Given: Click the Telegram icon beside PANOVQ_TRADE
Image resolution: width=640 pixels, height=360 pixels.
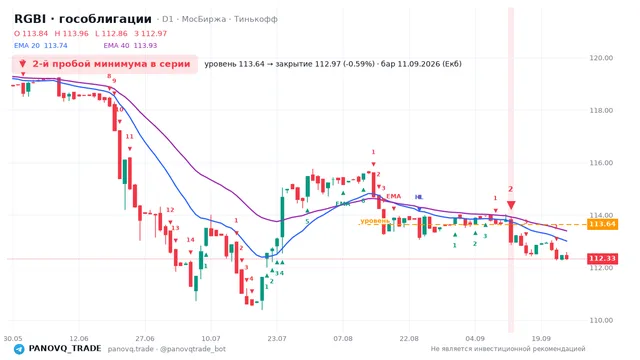Looking at the screenshot, I should 19,349.
